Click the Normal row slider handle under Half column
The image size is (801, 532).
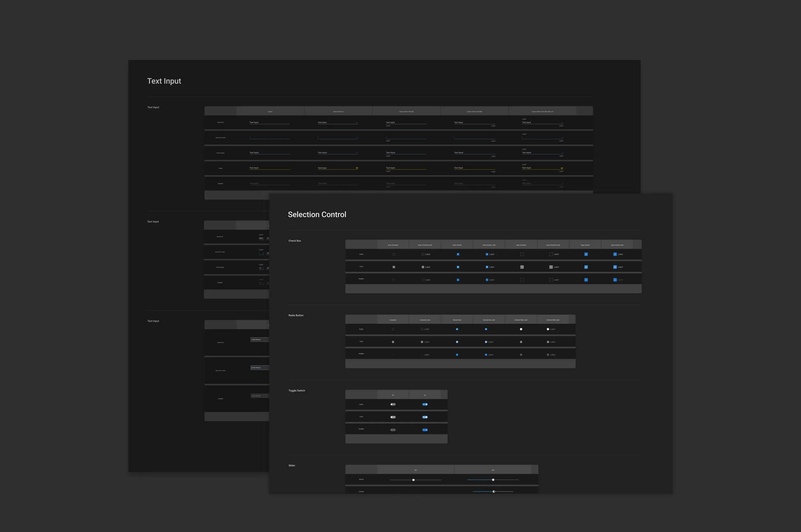[x=493, y=480]
